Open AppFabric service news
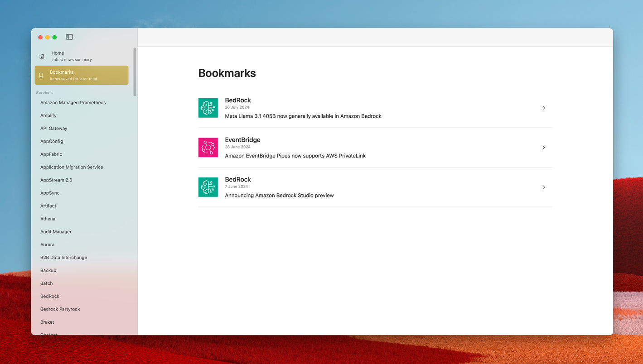This screenshot has height=364, width=643. tap(51, 154)
